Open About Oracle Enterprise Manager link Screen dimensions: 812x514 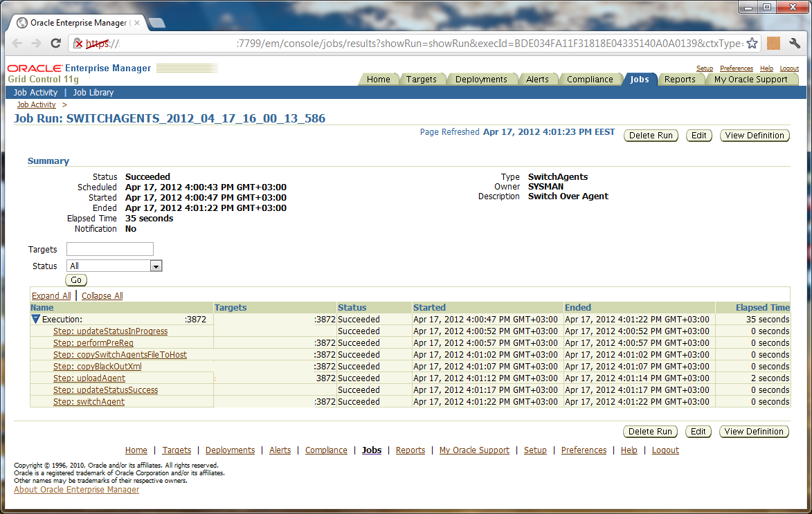77,490
